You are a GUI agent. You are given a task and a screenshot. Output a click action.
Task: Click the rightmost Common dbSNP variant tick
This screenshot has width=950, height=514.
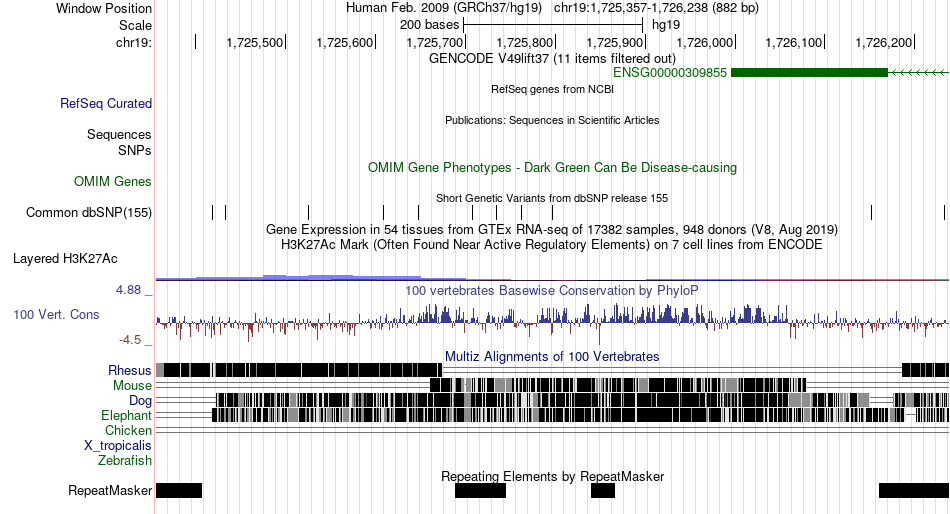[x=944, y=212]
